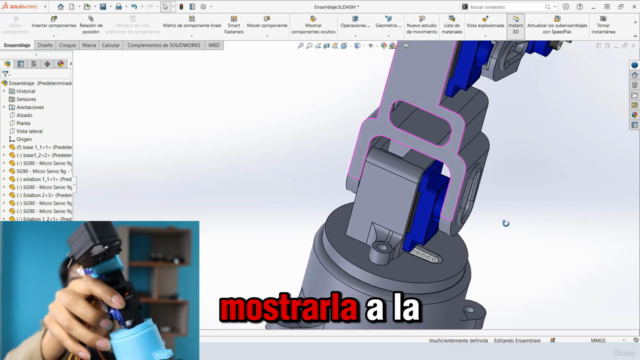Switch to the Croquis tab
Screen dimensions: 640x360
point(67,45)
